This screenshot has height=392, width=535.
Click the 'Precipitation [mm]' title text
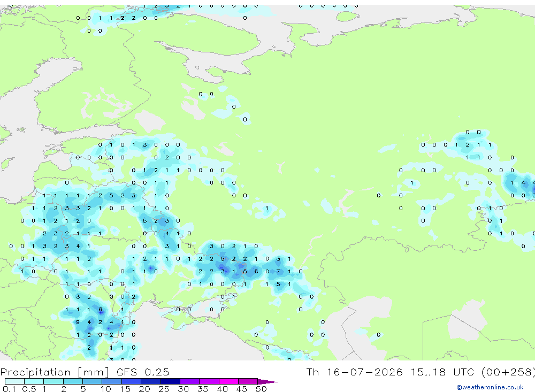[x=55, y=372]
